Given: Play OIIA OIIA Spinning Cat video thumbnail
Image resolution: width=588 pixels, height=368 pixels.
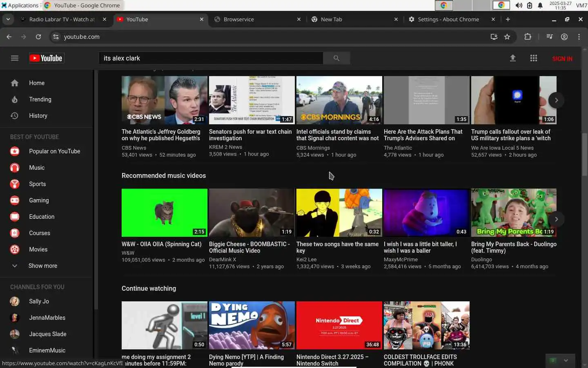Looking at the screenshot, I should coord(165,213).
